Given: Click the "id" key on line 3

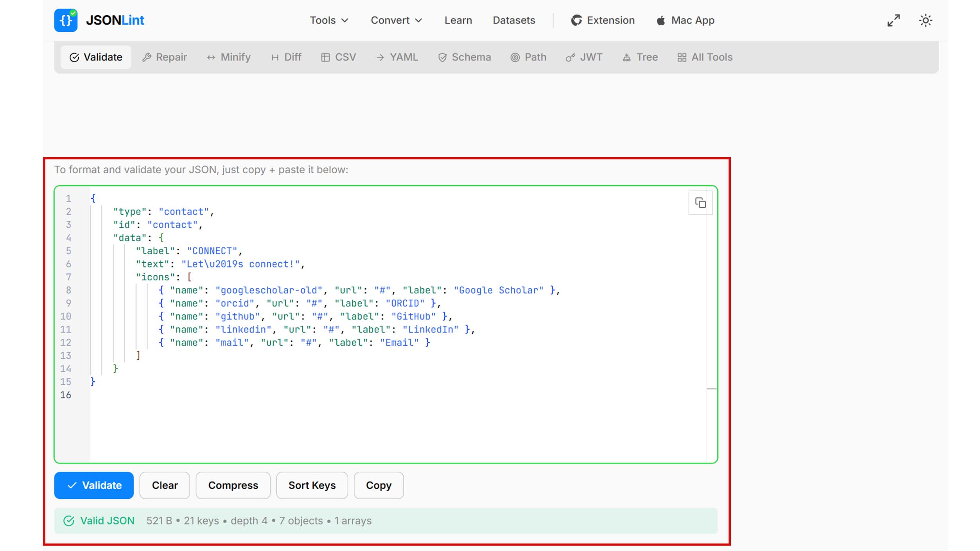Looking at the screenshot, I should (124, 225).
